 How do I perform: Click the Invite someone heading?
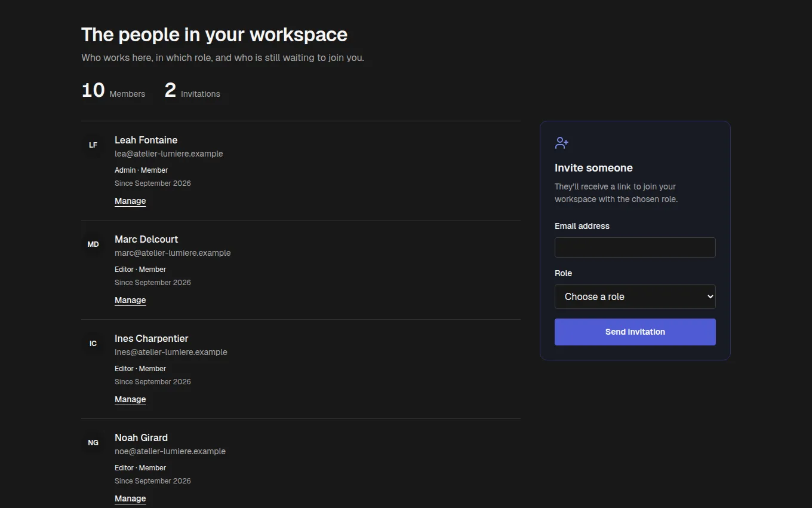tap(593, 168)
